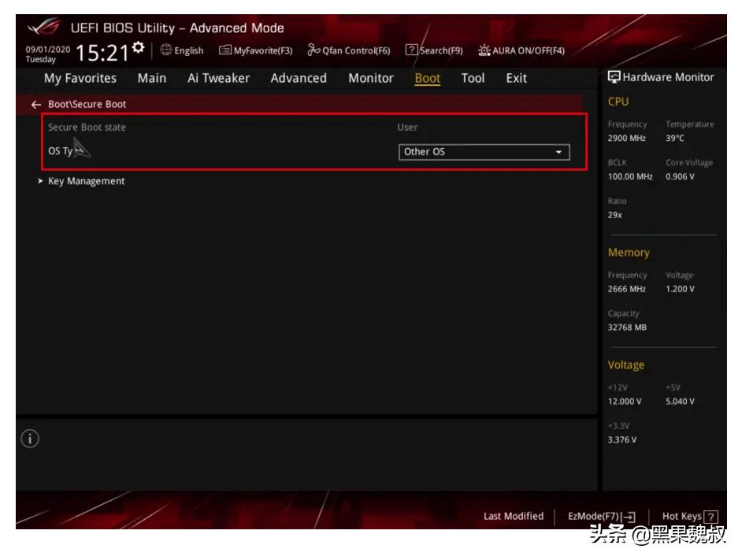Click the Key Management arrow marker

coord(40,181)
